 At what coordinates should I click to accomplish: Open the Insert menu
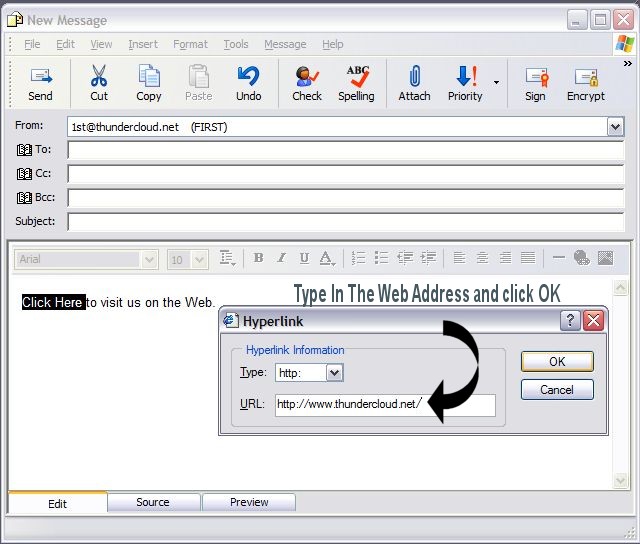pyautogui.click(x=143, y=44)
